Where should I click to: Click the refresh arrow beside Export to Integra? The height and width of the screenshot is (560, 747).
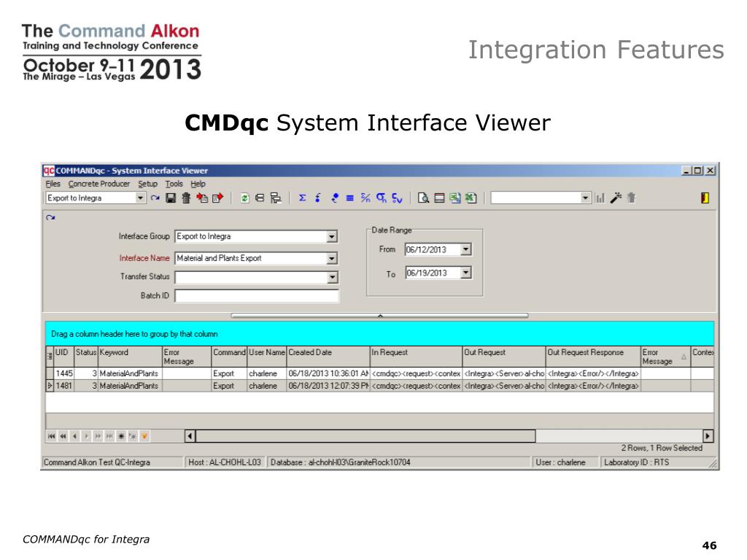pos(155,198)
